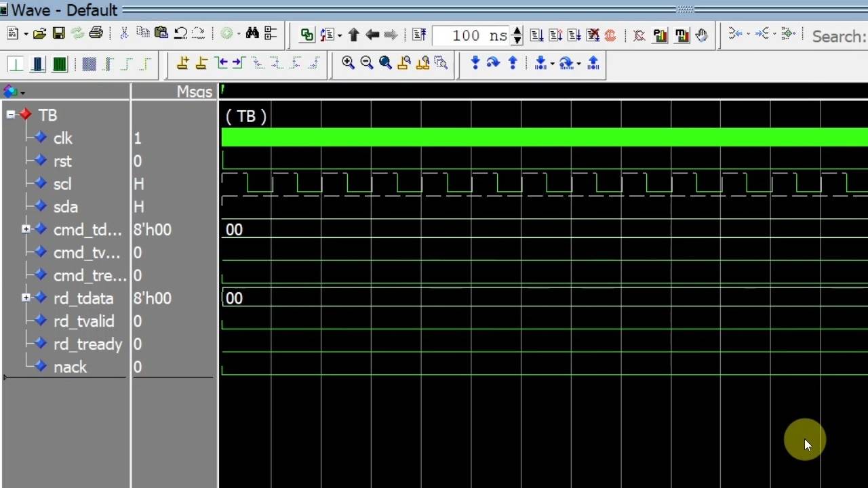Click the Insert Cursor icon

pos(182,63)
